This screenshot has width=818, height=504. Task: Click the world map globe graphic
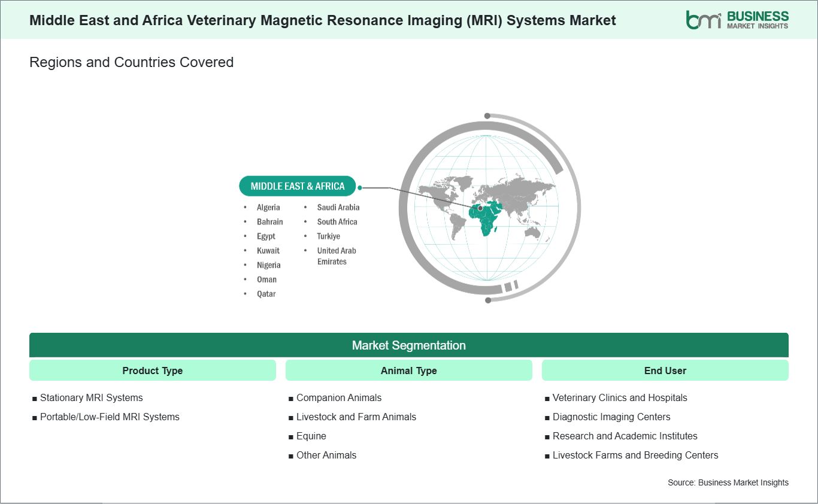click(x=489, y=208)
